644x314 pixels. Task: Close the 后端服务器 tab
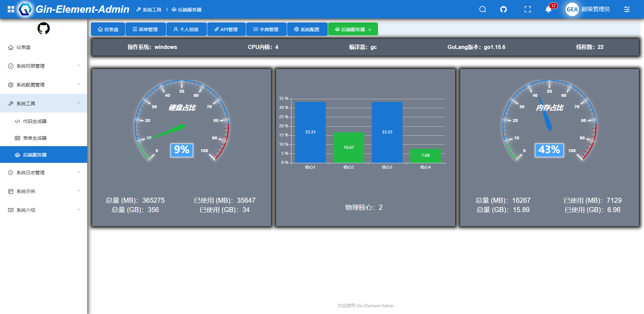[x=370, y=30]
